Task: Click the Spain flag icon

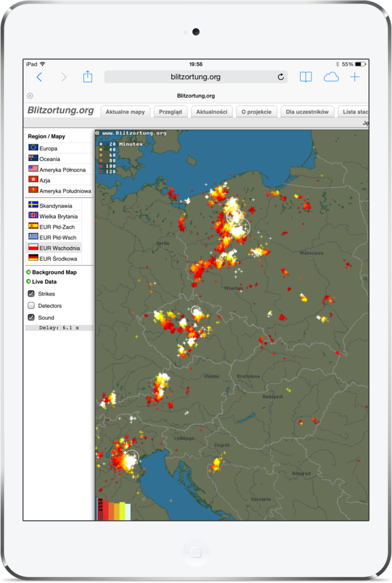Action: (x=33, y=225)
